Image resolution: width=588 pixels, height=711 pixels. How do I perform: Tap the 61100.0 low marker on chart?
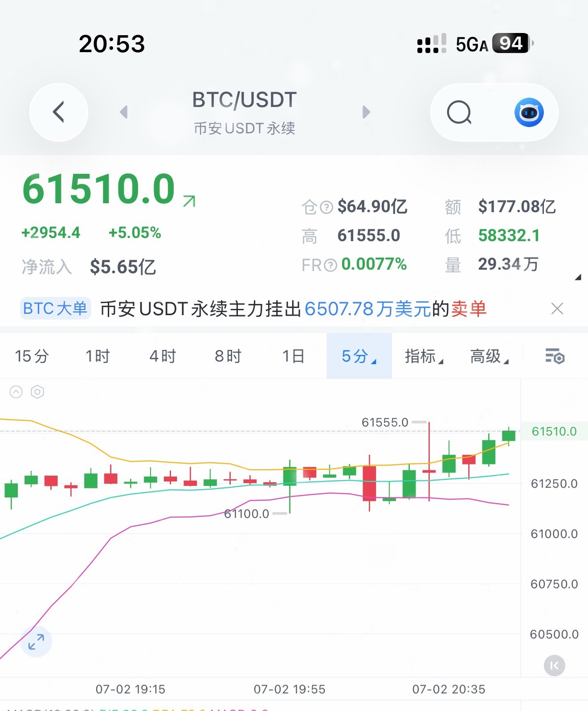[246, 514]
